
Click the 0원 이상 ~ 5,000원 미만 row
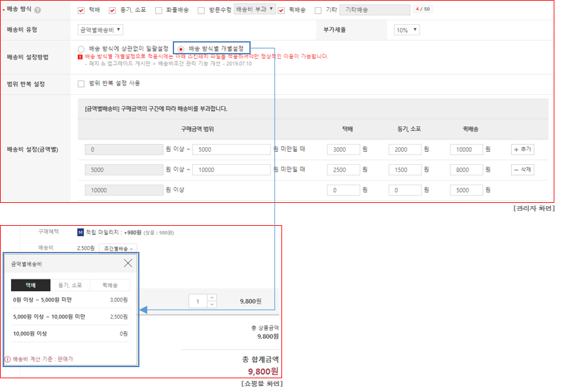pyautogui.click(x=70, y=300)
